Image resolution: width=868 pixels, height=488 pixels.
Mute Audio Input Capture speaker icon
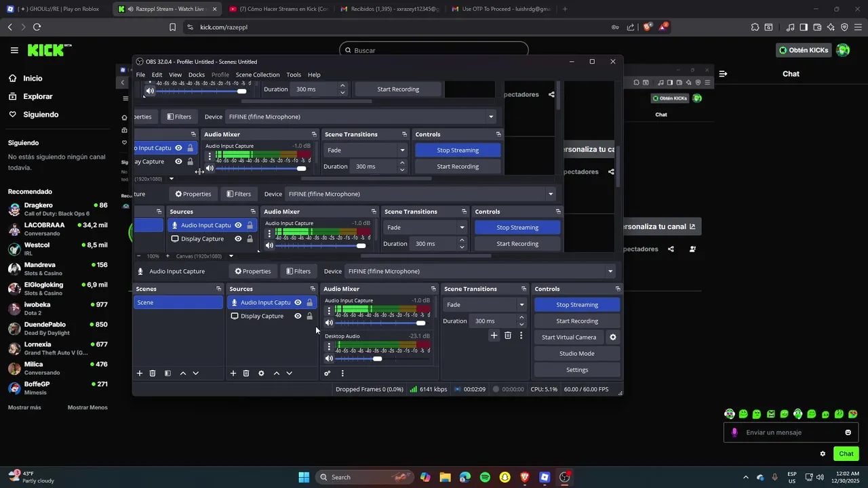(x=329, y=323)
